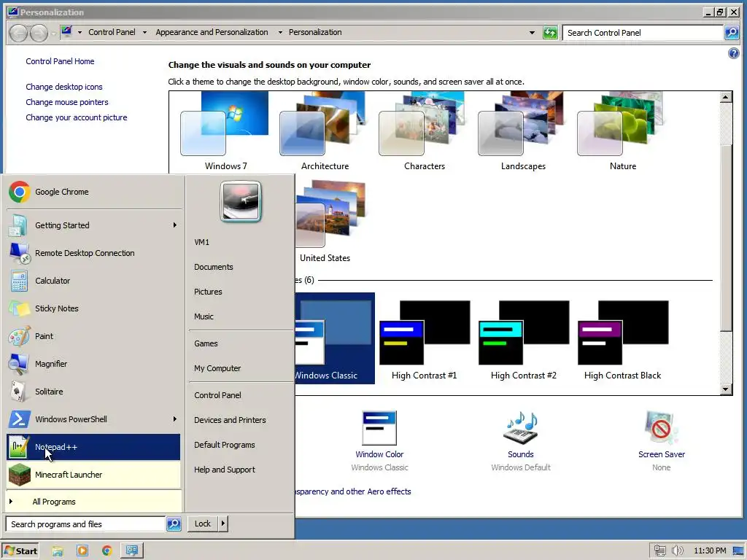Open Control Panel Home link

(60, 61)
